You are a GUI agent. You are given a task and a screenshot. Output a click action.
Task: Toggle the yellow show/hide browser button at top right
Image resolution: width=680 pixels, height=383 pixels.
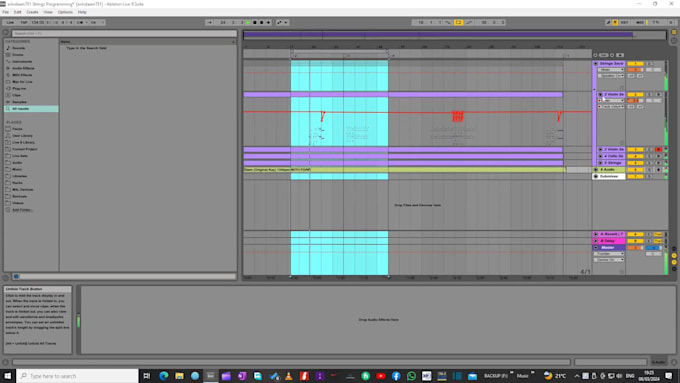(674, 33)
